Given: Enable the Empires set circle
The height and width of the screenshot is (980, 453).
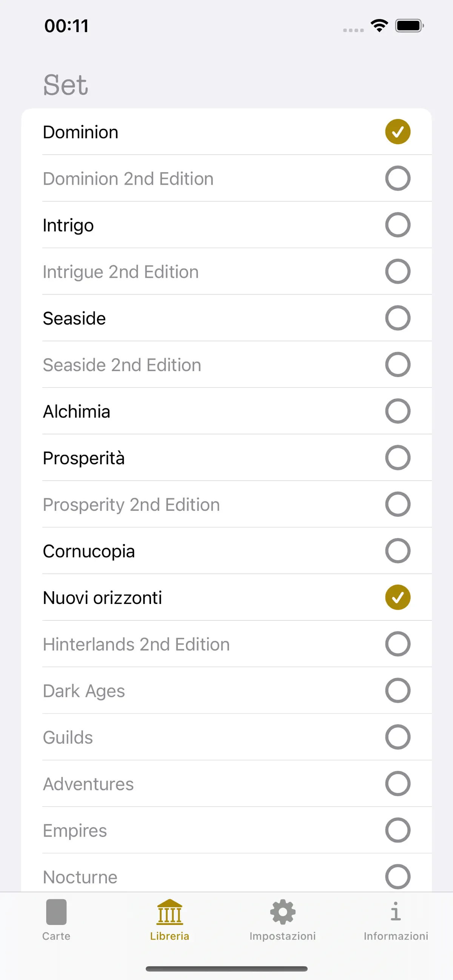Looking at the screenshot, I should tap(398, 830).
